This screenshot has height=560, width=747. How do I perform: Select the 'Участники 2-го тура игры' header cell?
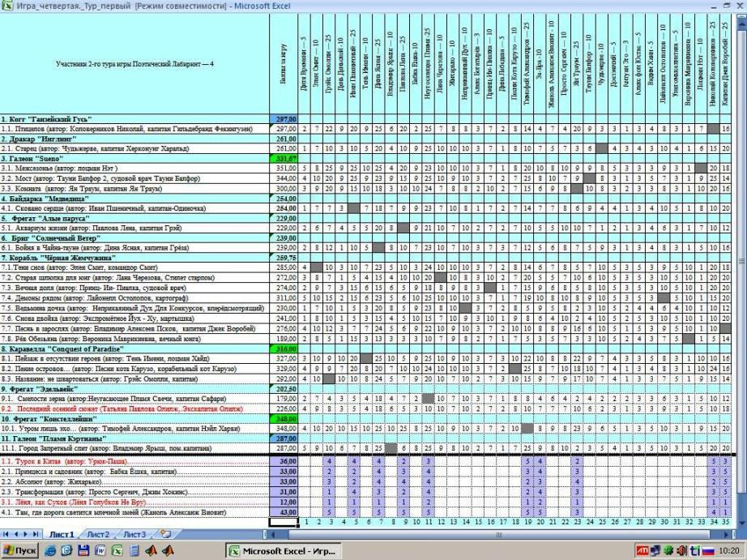(x=134, y=63)
